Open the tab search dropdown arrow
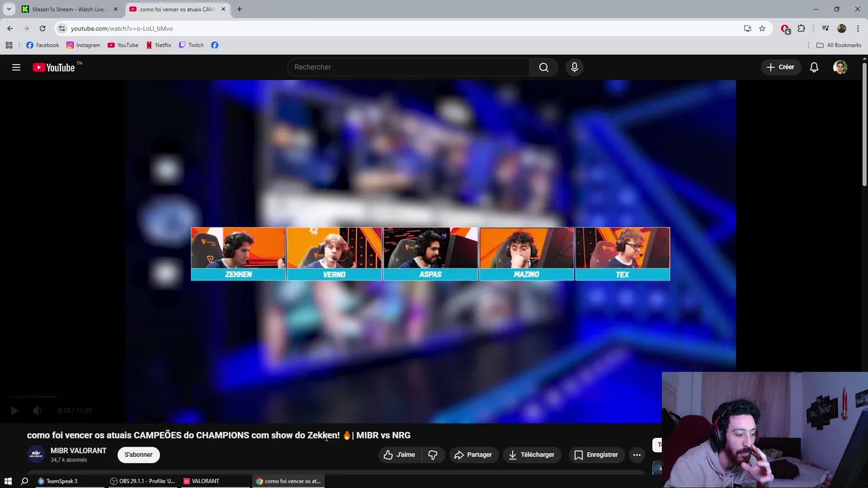Image resolution: width=868 pixels, height=488 pixels. 8,9
